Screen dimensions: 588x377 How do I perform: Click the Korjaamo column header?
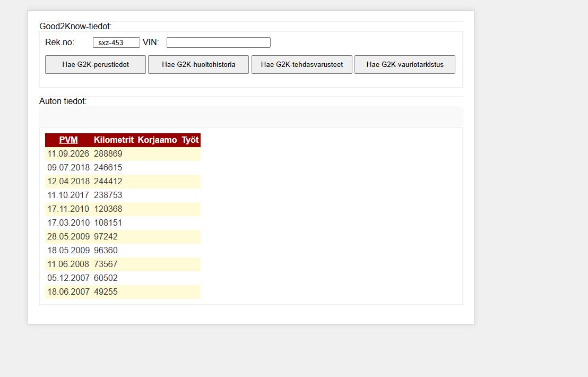click(x=157, y=140)
